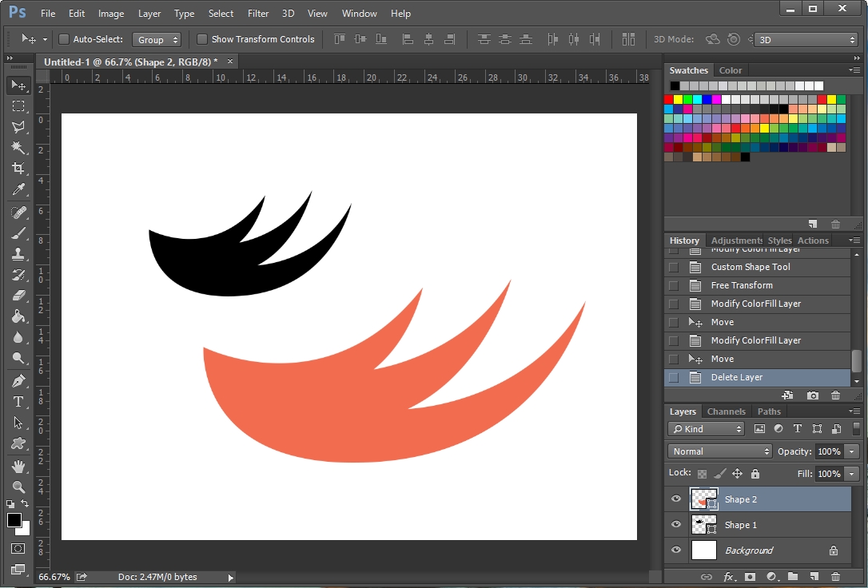Screen dimensions: 868x588
Task: Hide the Shape 2 layer
Action: coord(676,499)
